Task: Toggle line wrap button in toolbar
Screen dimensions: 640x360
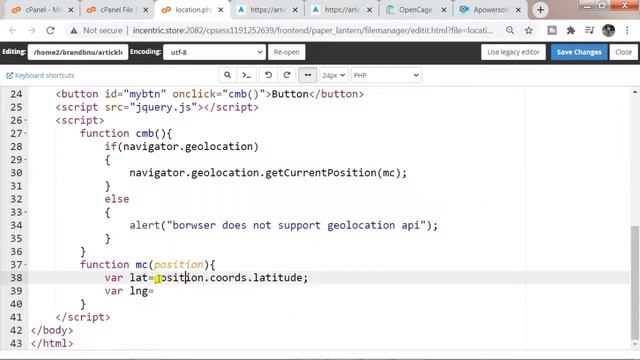Action: (x=308, y=75)
